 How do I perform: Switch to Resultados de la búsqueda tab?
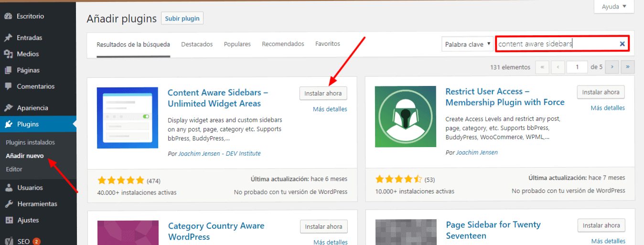point(133,44)
